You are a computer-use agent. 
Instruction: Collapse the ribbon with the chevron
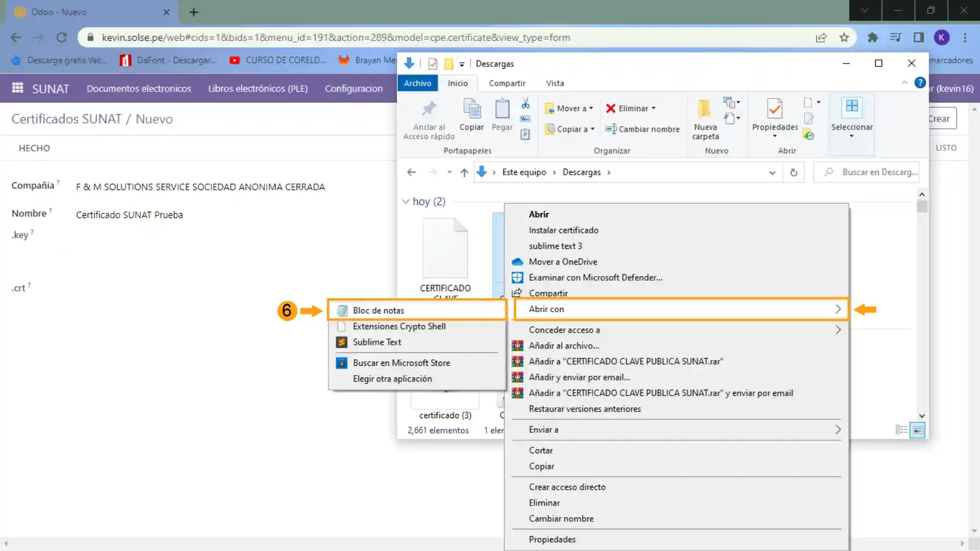pyautogui.click(x=904, y=83)
